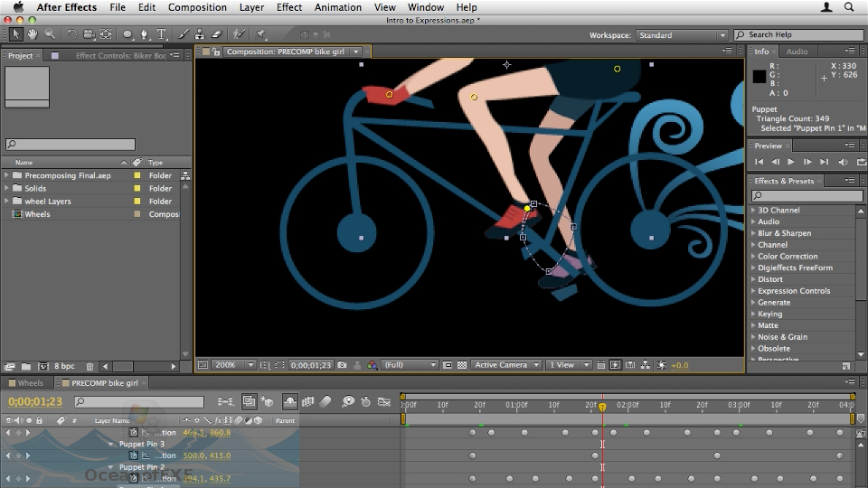Image resolution: width=868 pixels, height=488 pixels.
Task: Collapse the Puppet Pin 3 property group
Action: [112, 445]
